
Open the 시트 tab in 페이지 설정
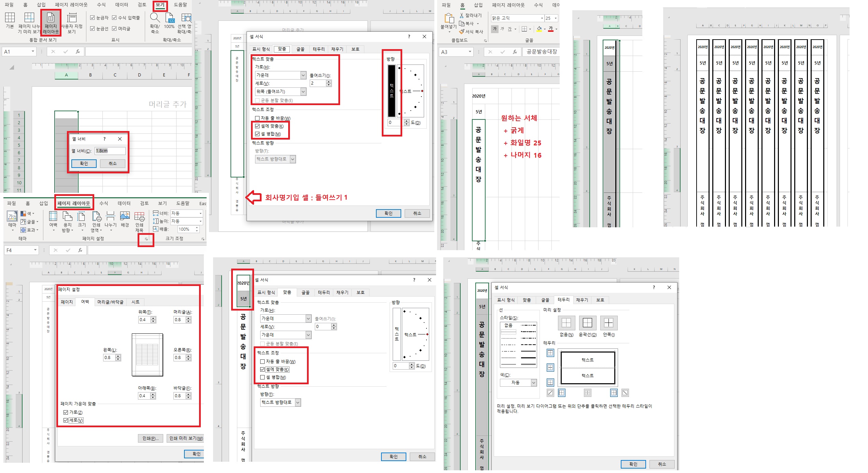[x=136, y=302]
